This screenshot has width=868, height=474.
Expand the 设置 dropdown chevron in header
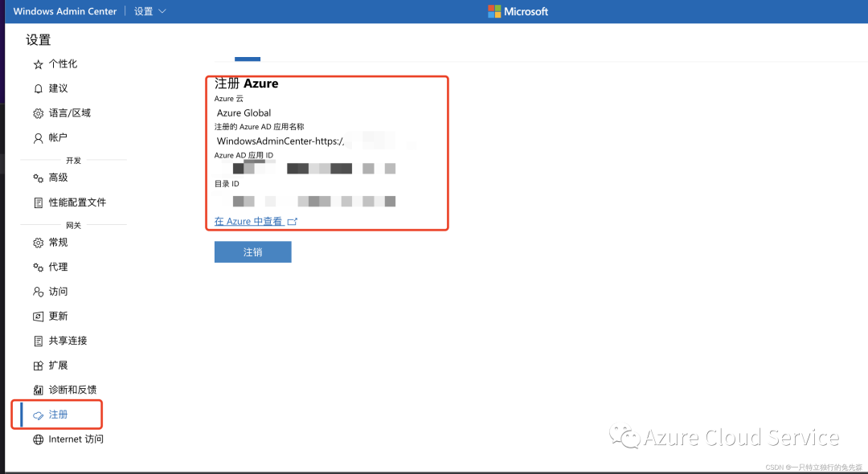162,11
